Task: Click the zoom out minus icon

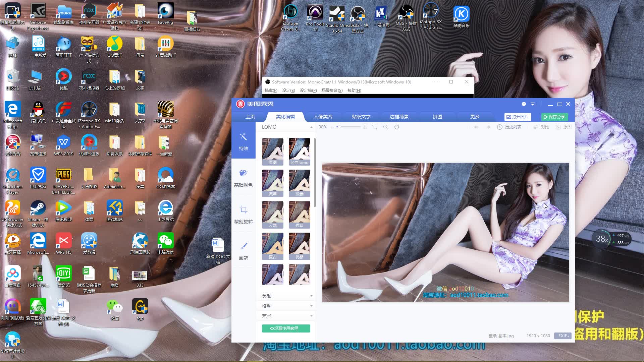Action: tap(332, 127)
